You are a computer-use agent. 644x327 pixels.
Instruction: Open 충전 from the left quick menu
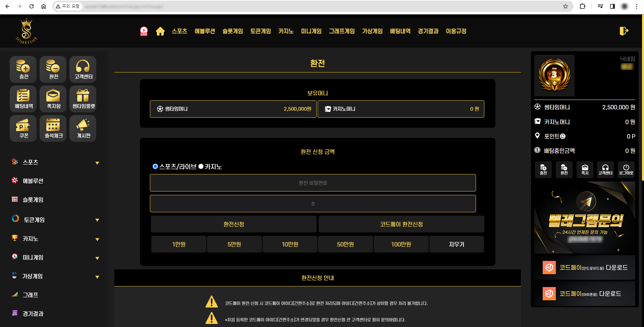pyautogui.click(x=23, y=69)
